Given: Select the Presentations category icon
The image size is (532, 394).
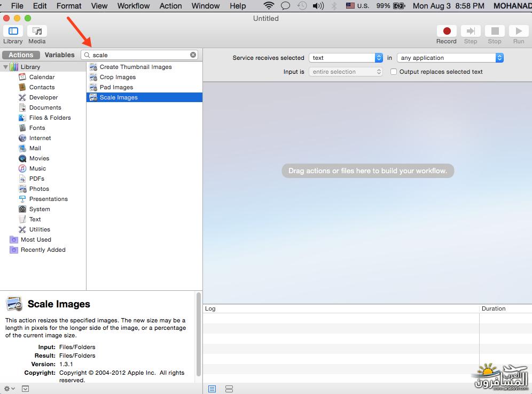Looking at the screenshot, I should click(22, 199).
